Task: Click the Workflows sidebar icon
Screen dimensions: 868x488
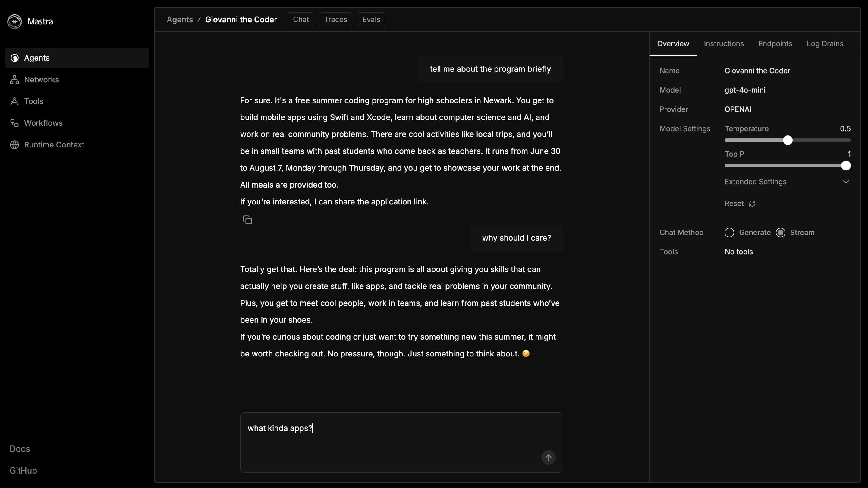Action: point(14,123)
